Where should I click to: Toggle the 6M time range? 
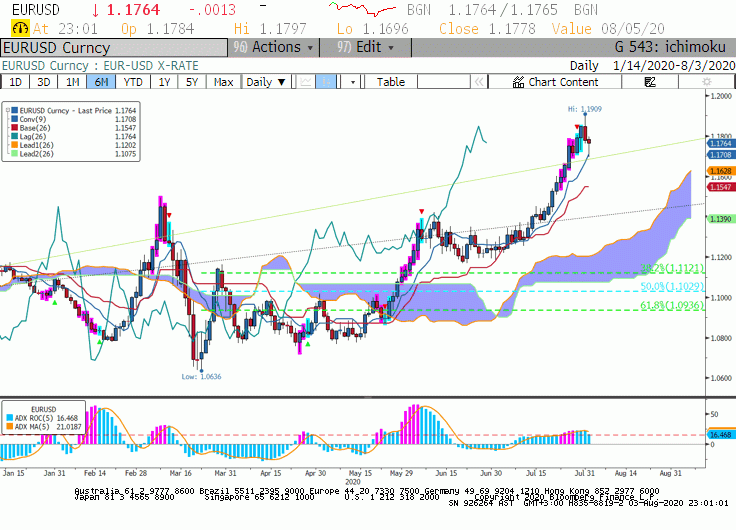101,82
